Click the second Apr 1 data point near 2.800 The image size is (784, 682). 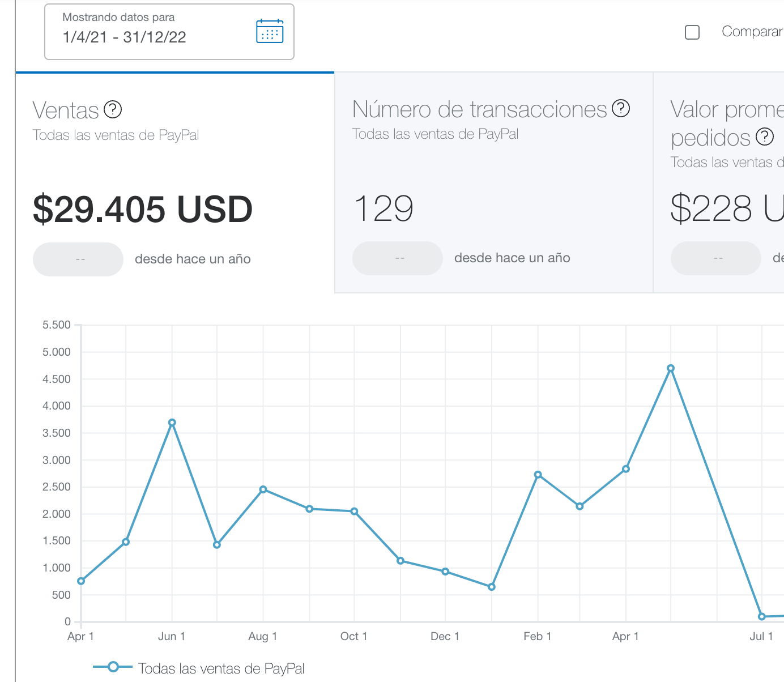tap(626, 469)
